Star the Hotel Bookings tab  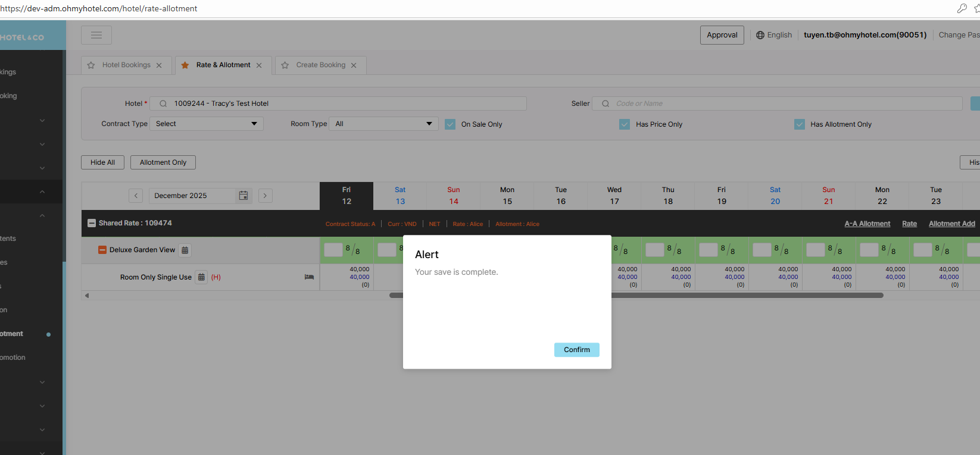click(91, 65)
